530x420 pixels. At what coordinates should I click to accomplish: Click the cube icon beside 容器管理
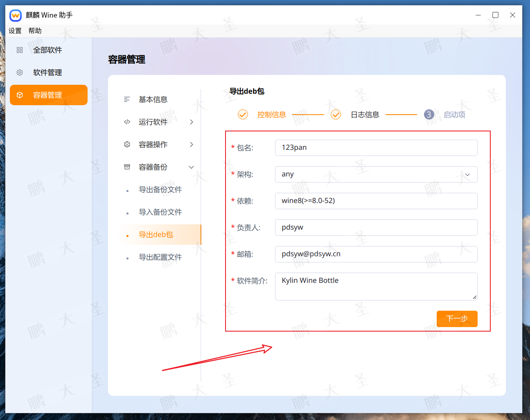click(x=20, y=95)
